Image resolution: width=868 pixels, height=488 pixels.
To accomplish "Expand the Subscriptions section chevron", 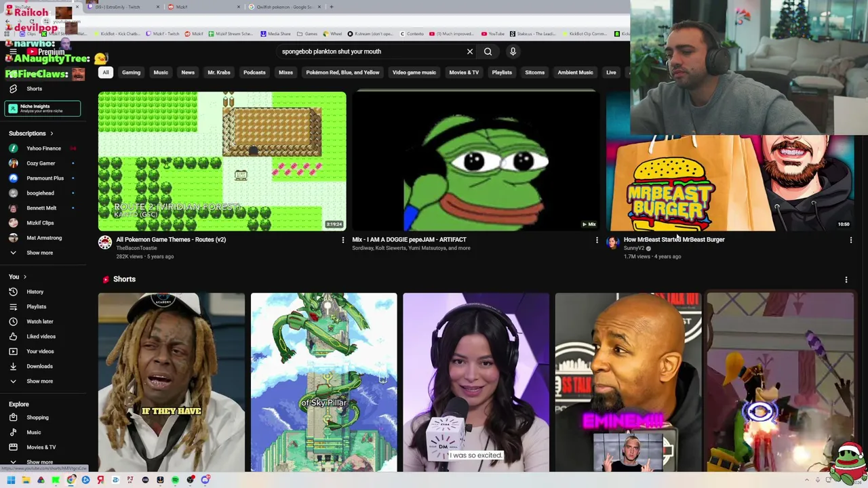I will click(51, 134).
